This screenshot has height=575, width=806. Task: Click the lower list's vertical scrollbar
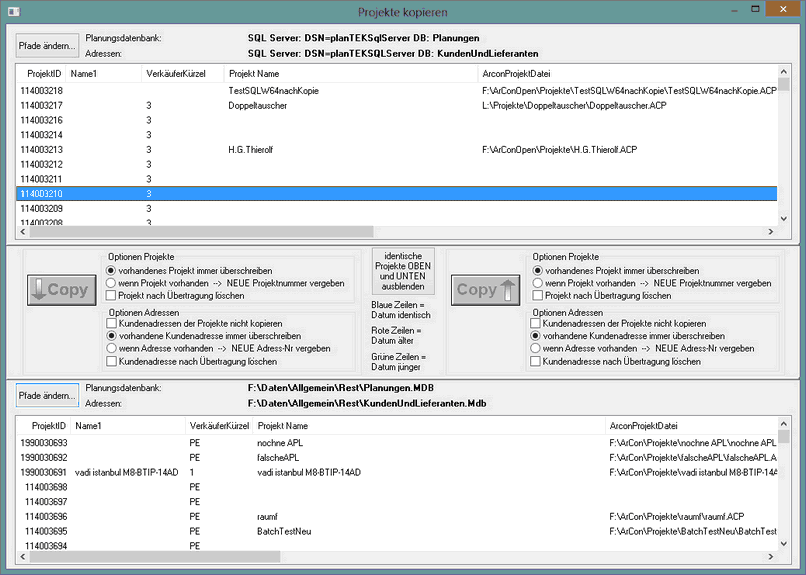click(783, 490)
